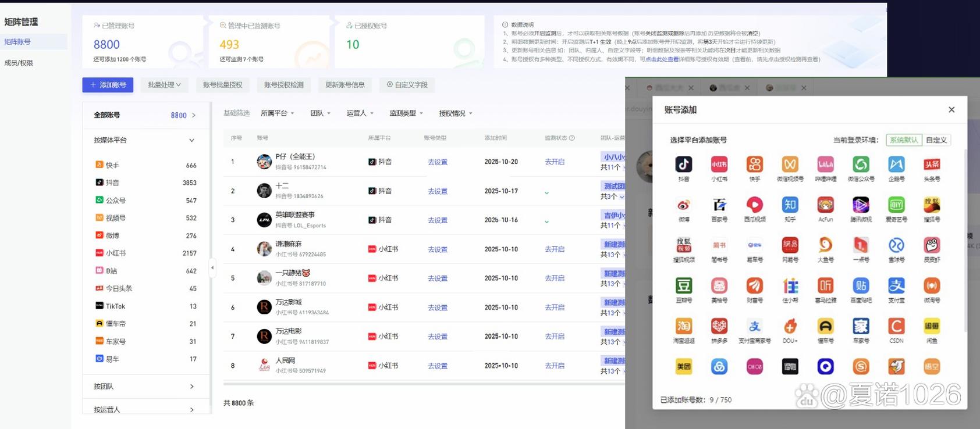Viewport: 980px width, 429px height.
Task: Choose the 头条号 icon in the dialog
Action: pyautogui.click(x=932, y=165)
